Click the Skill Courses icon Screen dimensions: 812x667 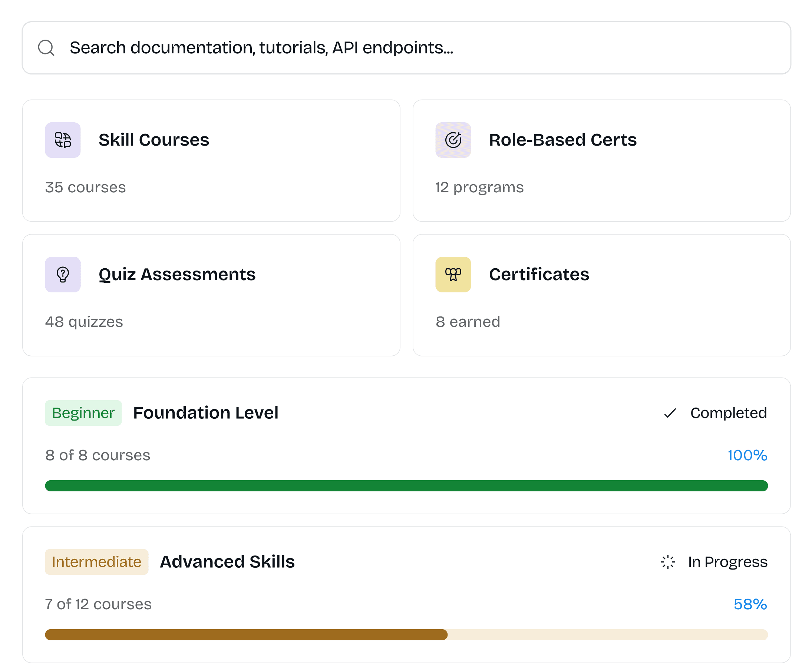click(x=63, y=140)
